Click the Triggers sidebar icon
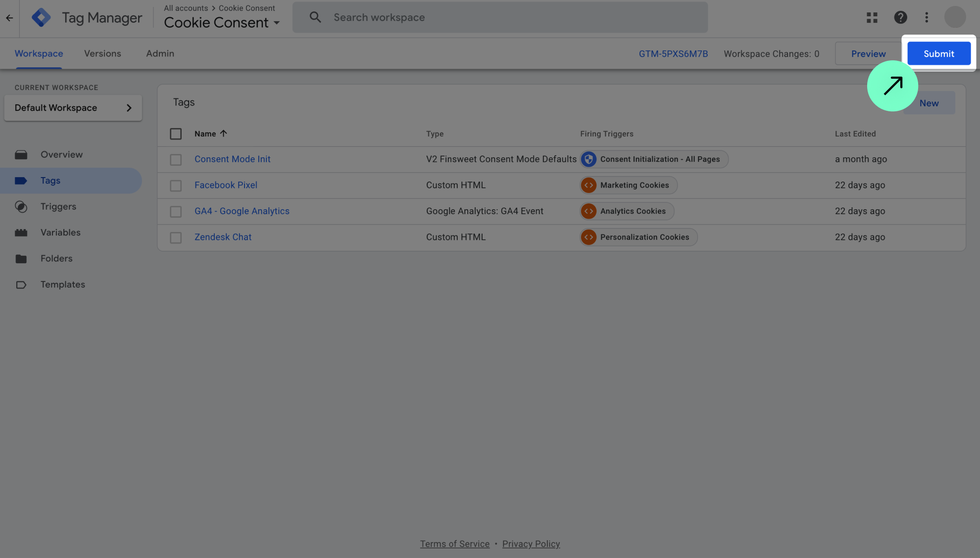Screen dimensions: 980x558 [21, 207]
